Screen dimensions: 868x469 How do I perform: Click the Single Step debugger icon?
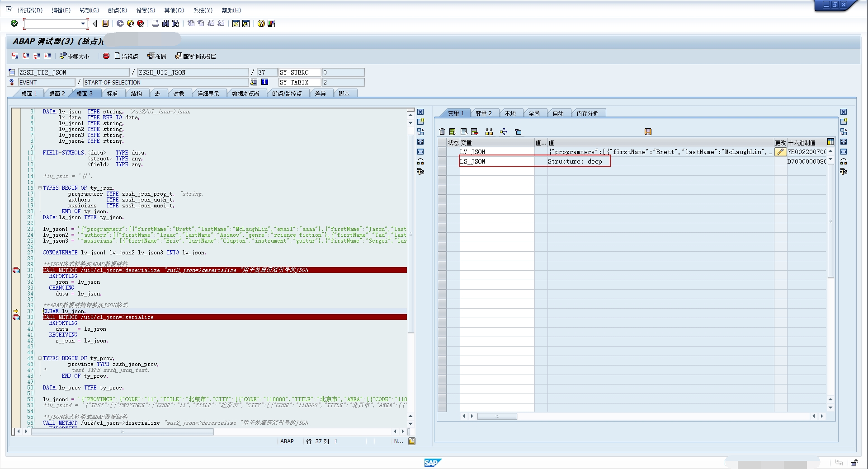[15, 56]
